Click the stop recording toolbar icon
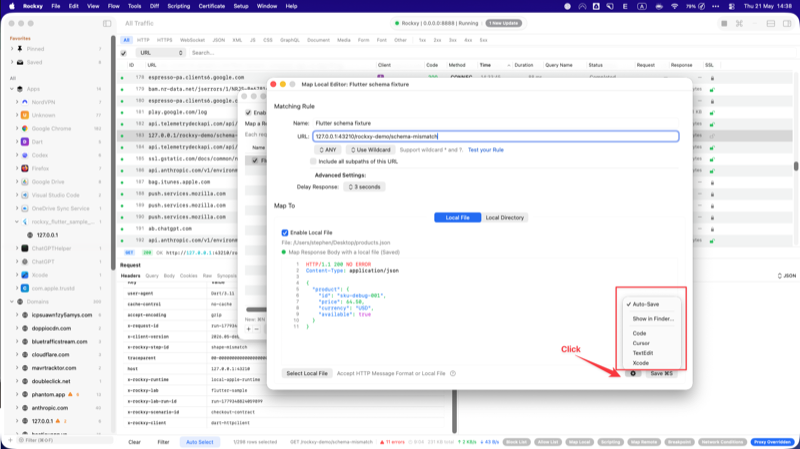The image size is (800, 449). tap(724, 23)
